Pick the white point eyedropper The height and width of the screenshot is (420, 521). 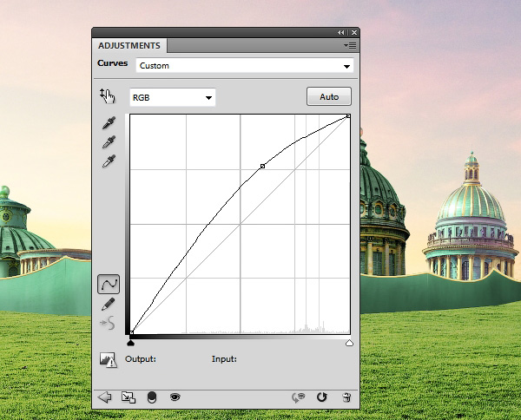point(109,161)
